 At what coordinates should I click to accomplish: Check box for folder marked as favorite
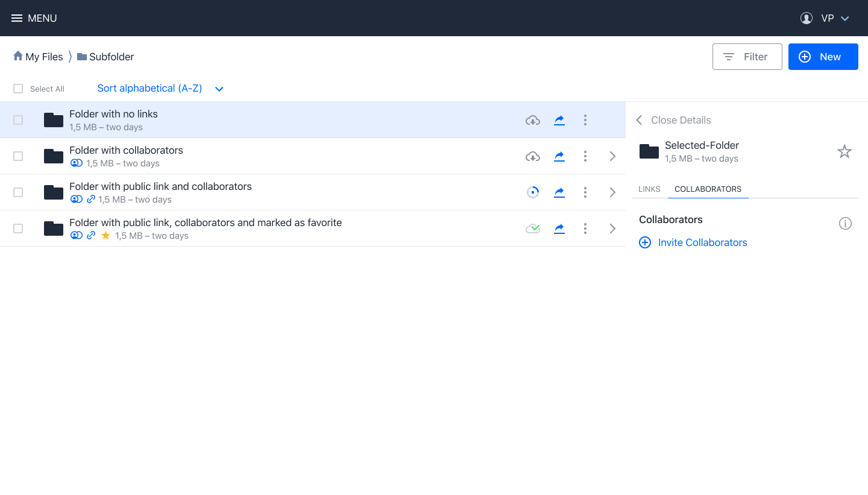[18, 229]
